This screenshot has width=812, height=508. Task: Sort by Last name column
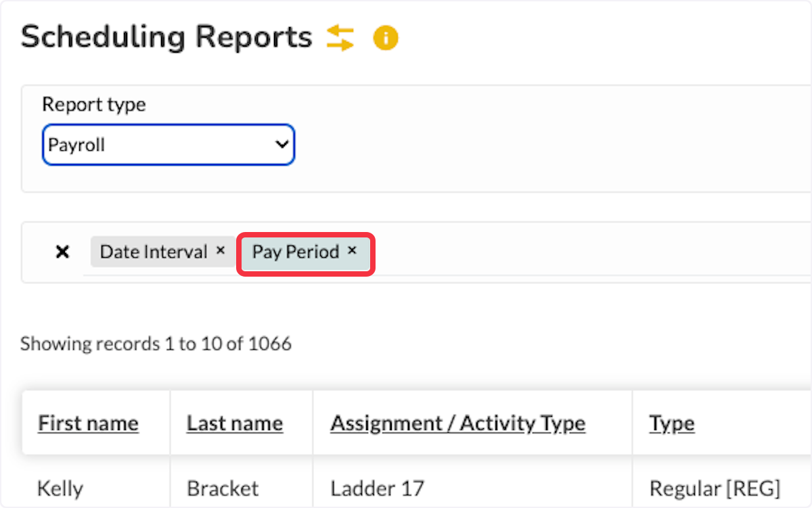pos(235,424)
